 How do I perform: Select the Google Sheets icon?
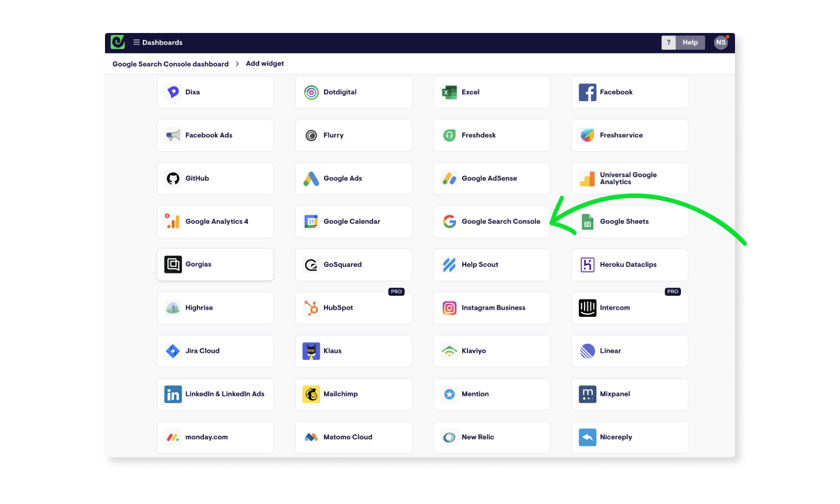coord(587,221)
